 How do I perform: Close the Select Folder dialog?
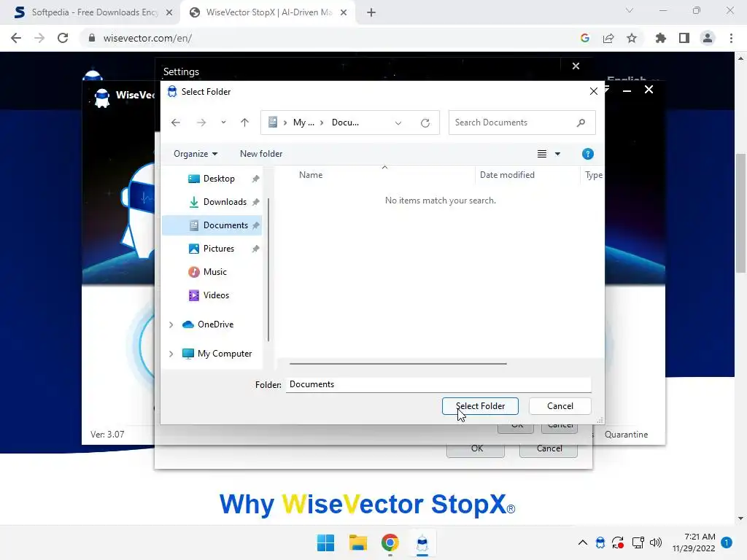[593, 91]
